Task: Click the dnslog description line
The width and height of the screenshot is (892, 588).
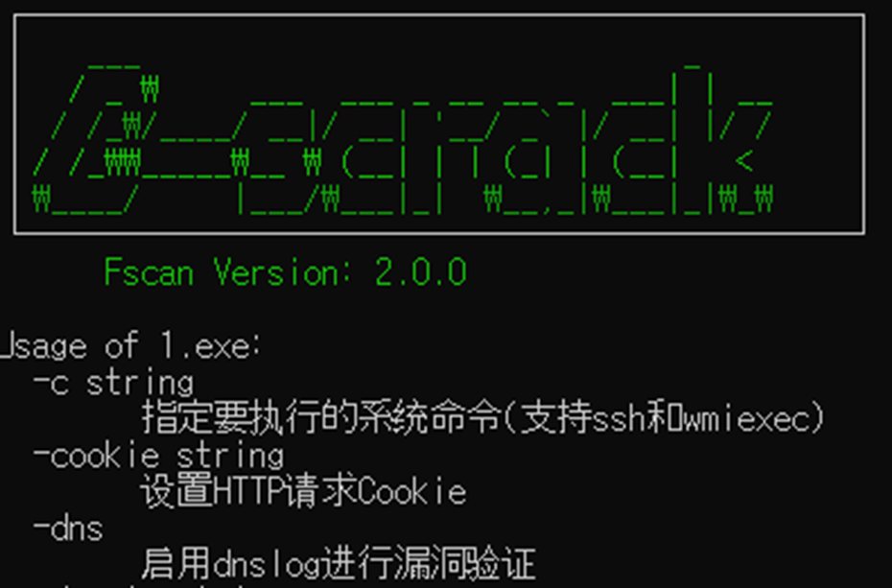Action: [x=339, y=564]
